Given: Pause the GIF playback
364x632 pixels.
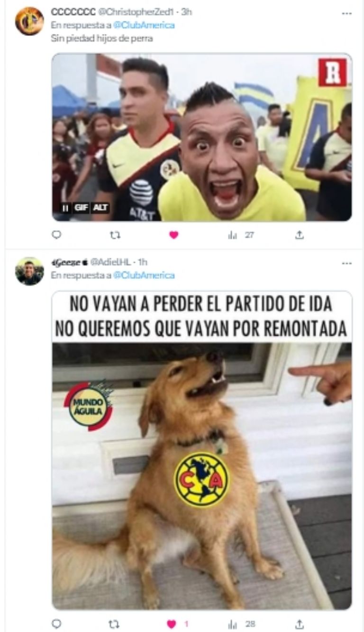Looking at the screenshot, I should [x=65, y=208].
